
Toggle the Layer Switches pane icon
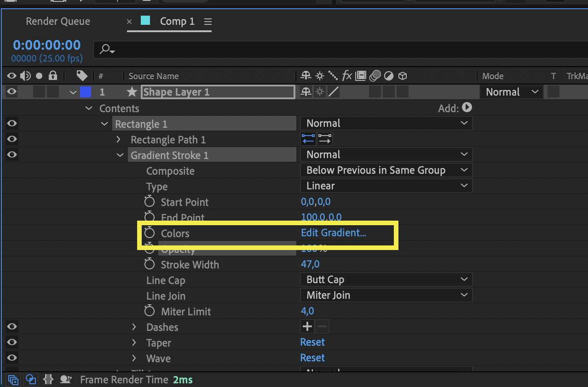[13, 380]
